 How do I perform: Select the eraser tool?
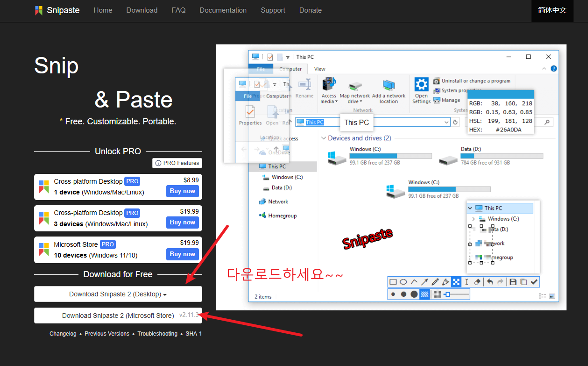click(x=477, y=282)
